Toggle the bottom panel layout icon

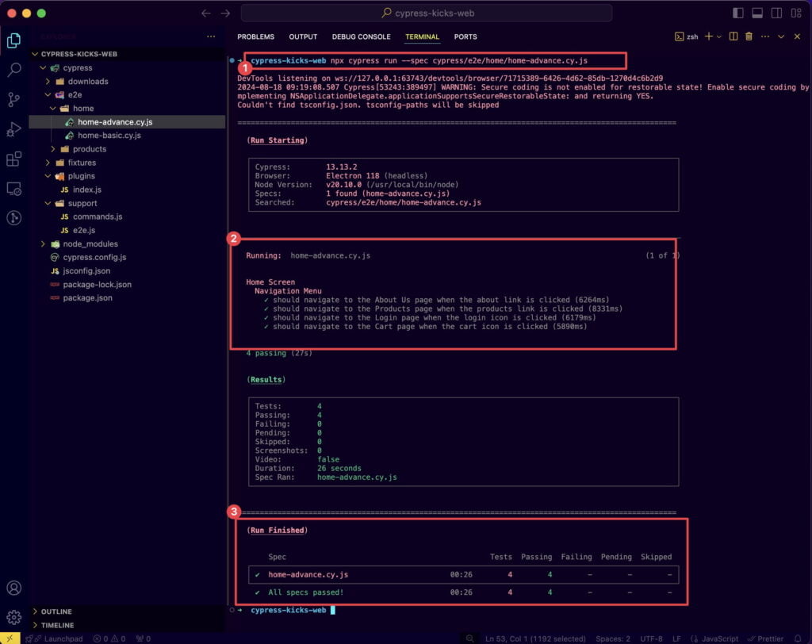coord(757,13)
